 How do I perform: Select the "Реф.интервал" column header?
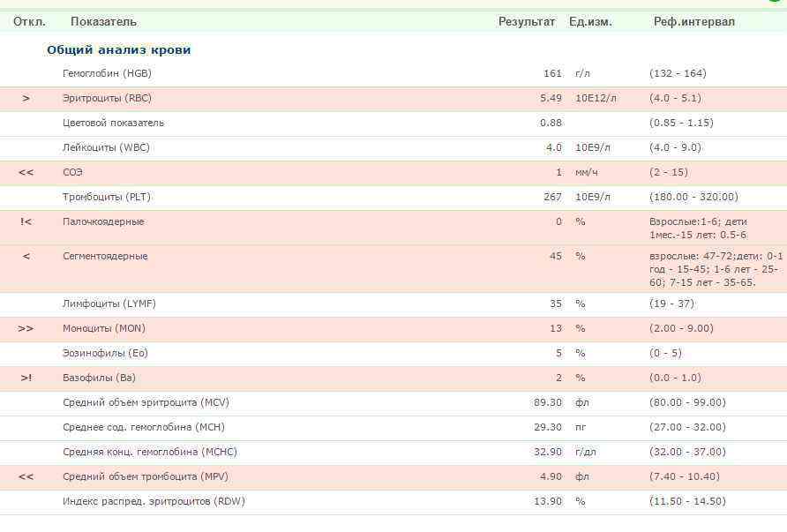(x=693, y=21)
